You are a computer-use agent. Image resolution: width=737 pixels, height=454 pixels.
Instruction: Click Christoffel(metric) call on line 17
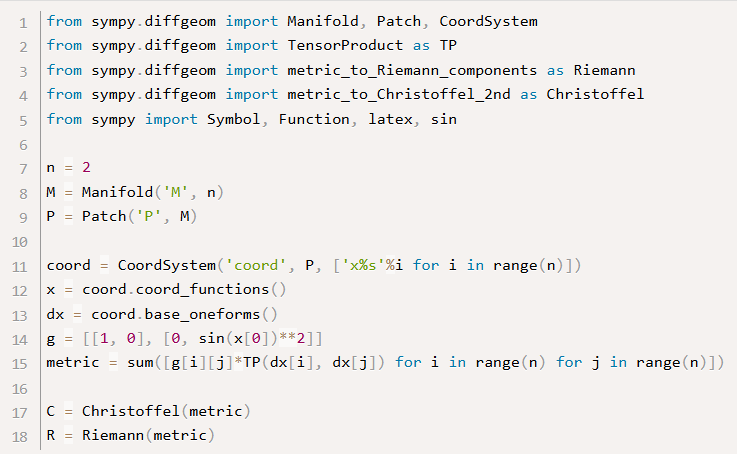pyautogui.click(x=166, y=411)
